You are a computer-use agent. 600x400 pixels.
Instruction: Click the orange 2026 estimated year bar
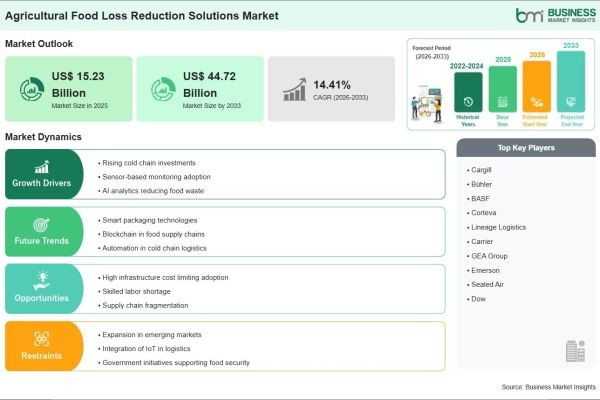coord(536,86)
